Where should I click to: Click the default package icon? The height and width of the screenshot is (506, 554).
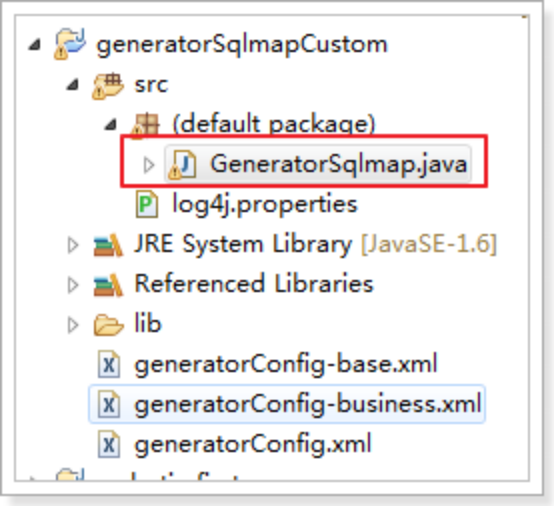[146, 125]
